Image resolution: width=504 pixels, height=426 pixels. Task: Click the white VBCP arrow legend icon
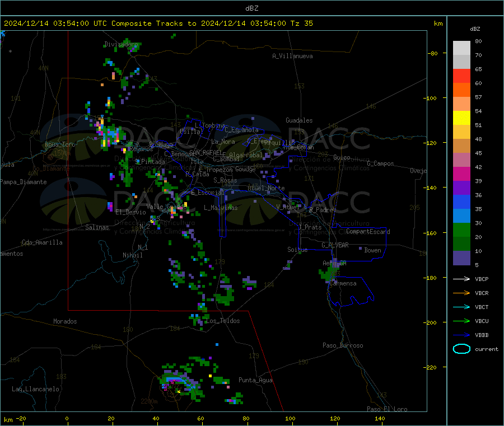pyautogui.click(x=461, y=279)
